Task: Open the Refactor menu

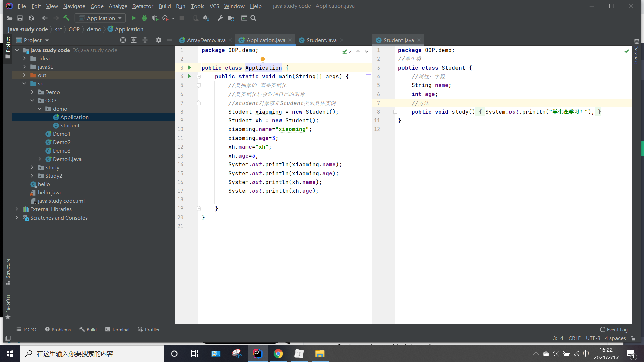Action: coord(143,6)
